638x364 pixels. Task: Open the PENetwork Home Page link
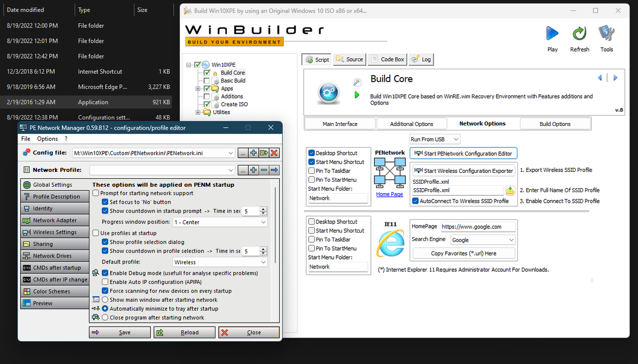point(390,194)
